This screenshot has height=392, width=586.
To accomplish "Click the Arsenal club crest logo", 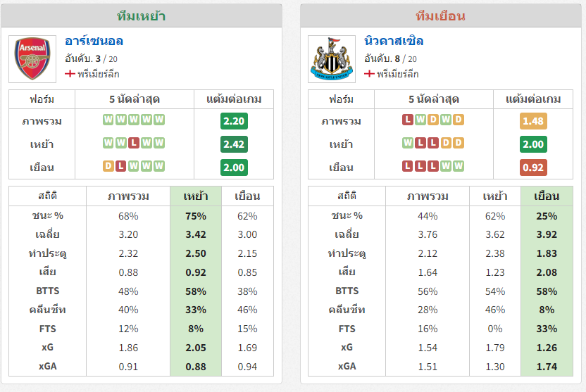I will point(32,58).
